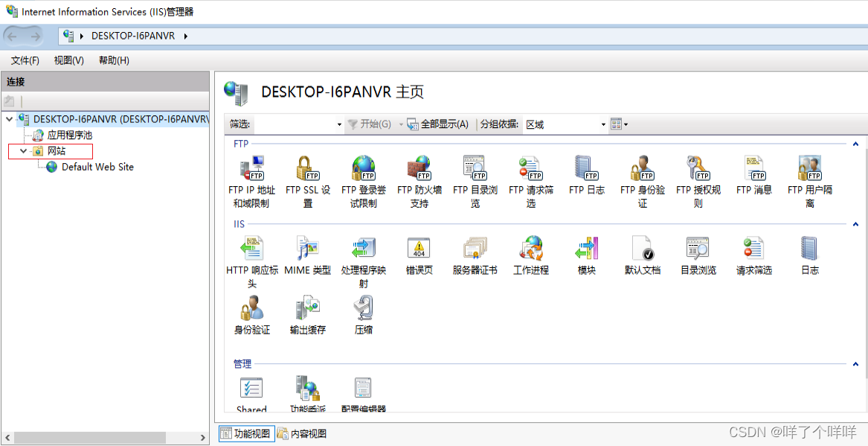Open handler mappings (处理程序映射)
This screenshot has height=446, width=868.
[x=364, y=263]
